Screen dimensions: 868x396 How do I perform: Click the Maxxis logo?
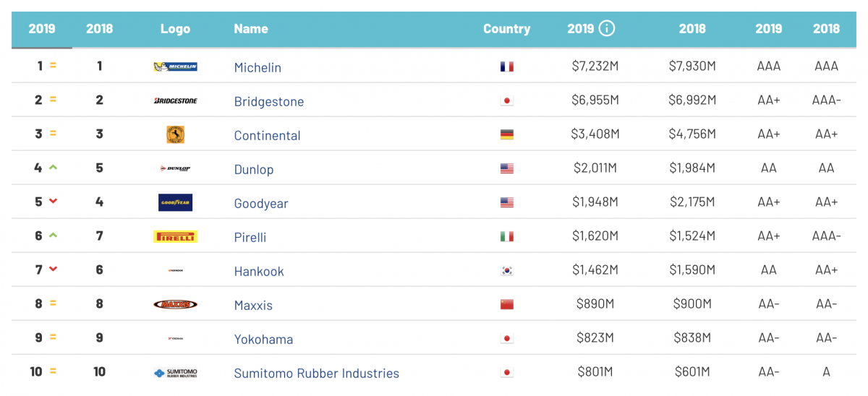pyautogui.click(x=175, y=304)
